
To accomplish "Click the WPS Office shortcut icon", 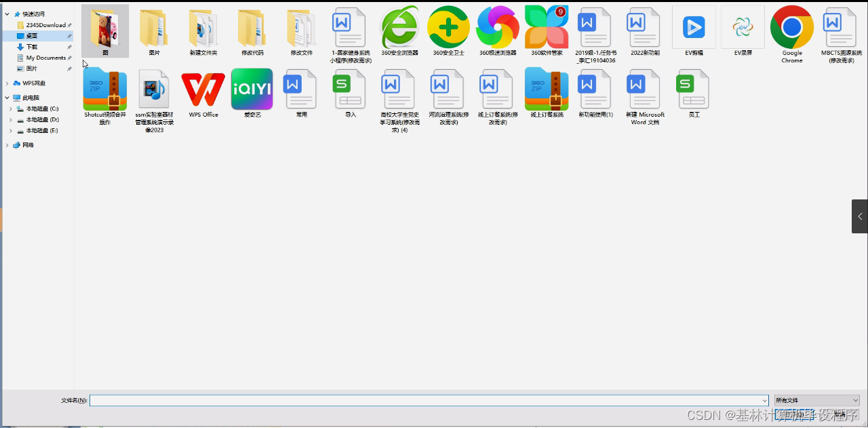I will point(203,94).
